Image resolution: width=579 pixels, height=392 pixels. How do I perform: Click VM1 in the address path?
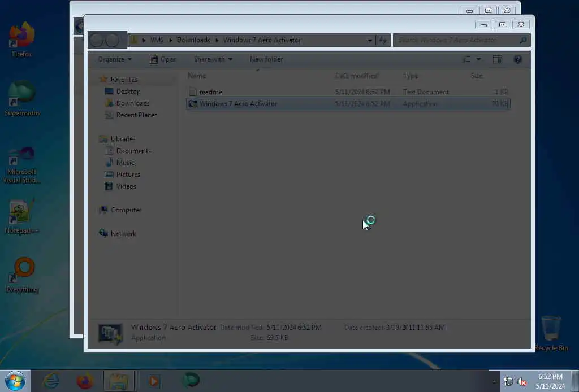coord(157,40)
